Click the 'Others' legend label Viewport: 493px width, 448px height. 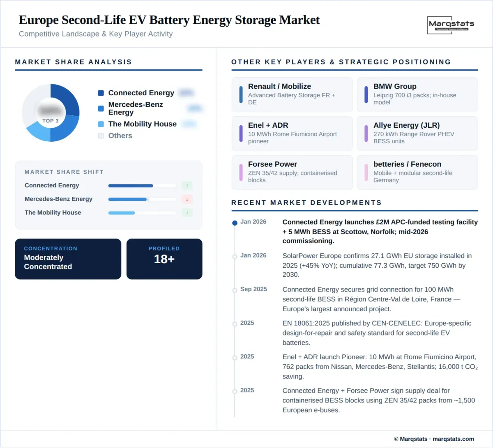(120, 136)
